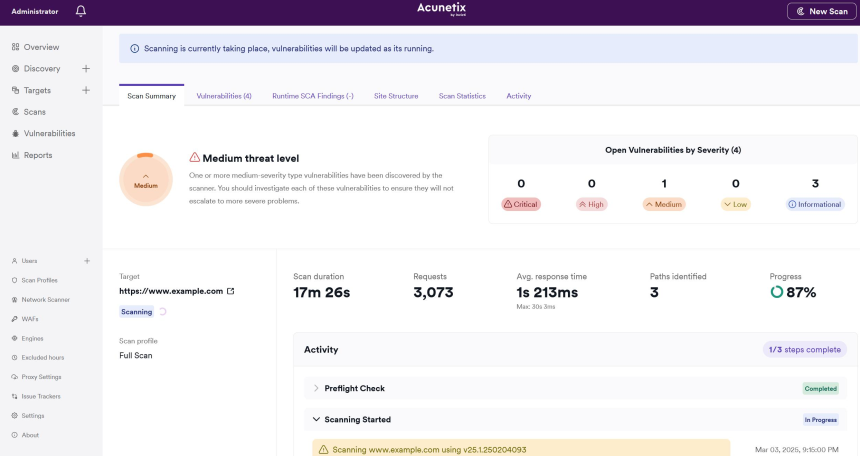Open Excluded hours settings
Image resolution: width=860 pixels, height=456 pixels.
(x=43, y=358)
